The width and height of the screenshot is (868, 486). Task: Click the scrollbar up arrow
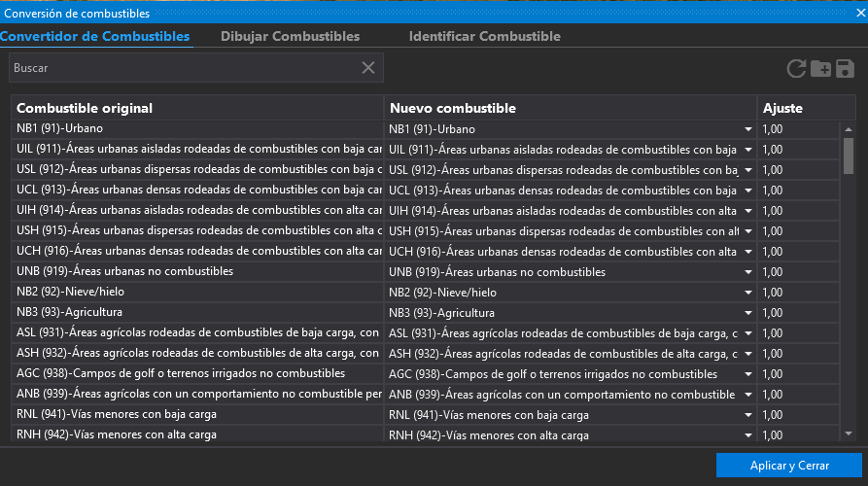[848, 128]
